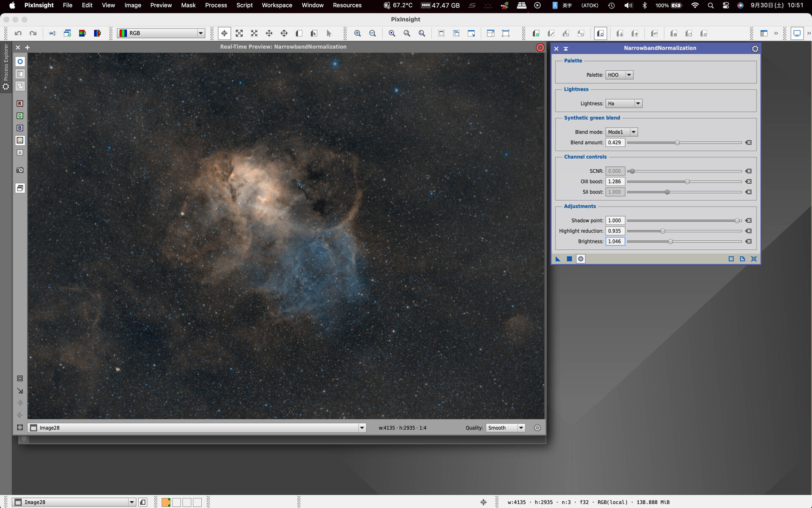Open the Script menu
This screenshot has height=508, width=812.
tap(244, 5)
